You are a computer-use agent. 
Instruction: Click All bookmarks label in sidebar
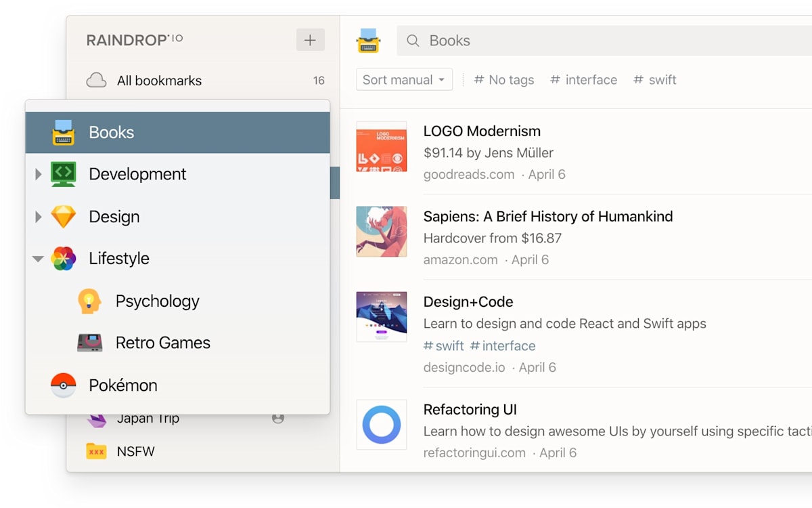coord(160,81)
